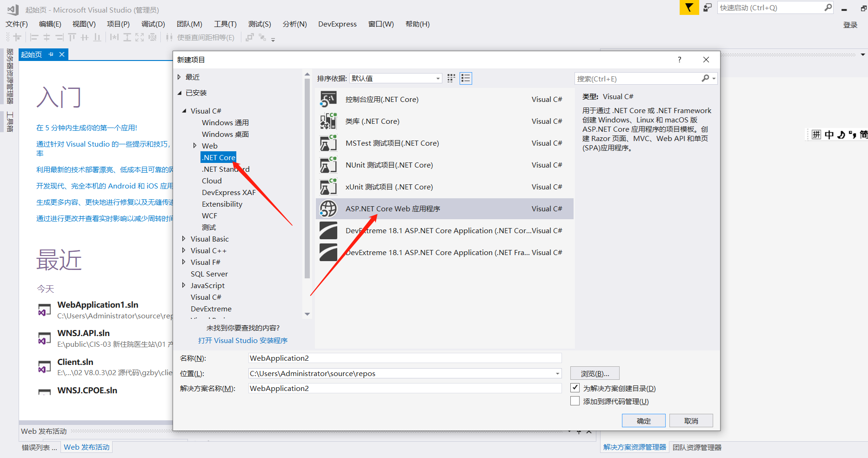Open the 编辑(E) menu

[x=50, y=24]
